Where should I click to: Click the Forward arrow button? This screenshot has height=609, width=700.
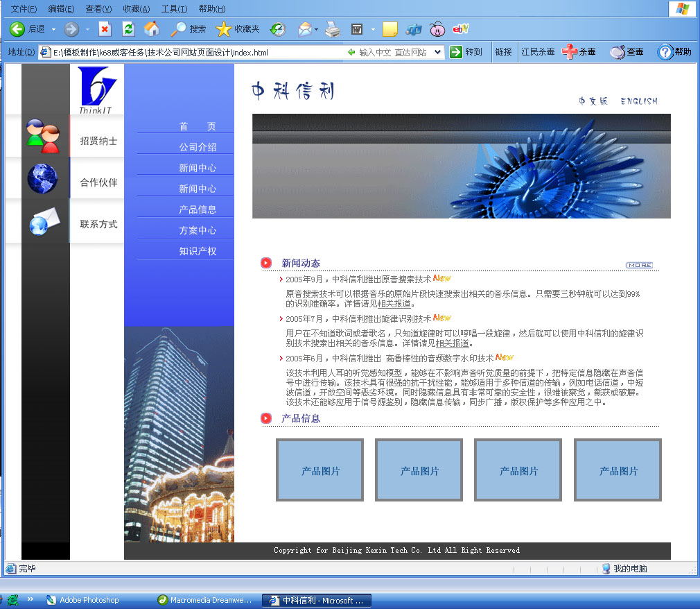(71, 30)
